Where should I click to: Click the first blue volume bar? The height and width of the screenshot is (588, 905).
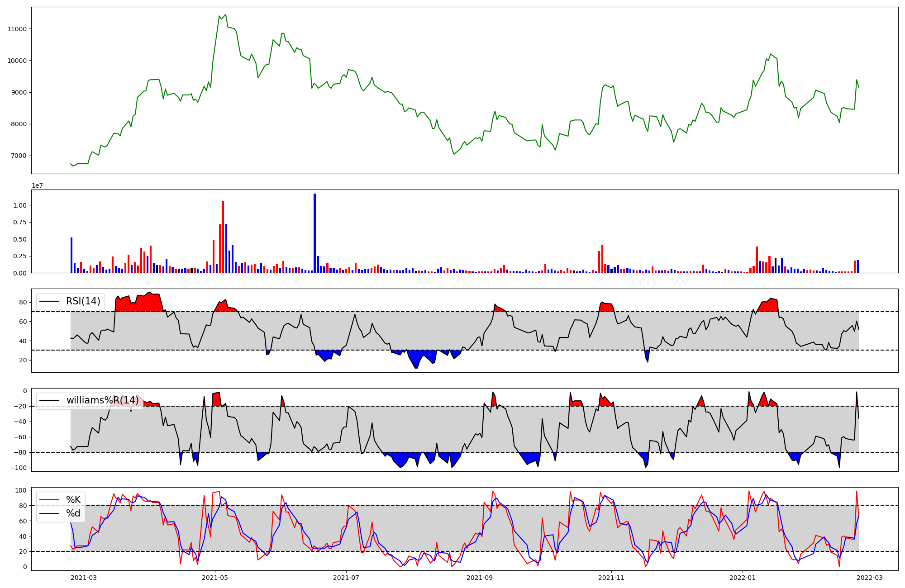tap(71, 255)
